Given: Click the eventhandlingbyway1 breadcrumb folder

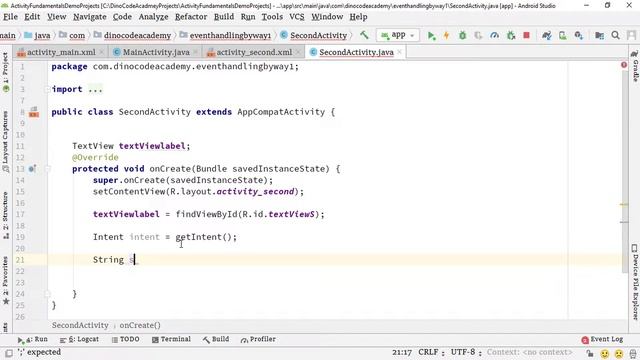Looking at the screenshot, I should click(x=226, y=36).
